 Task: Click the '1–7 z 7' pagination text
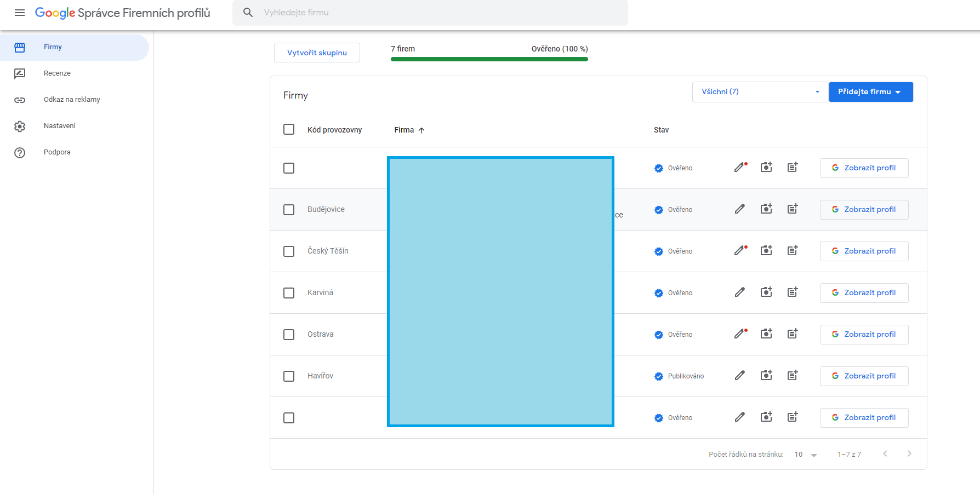point(849,455)
